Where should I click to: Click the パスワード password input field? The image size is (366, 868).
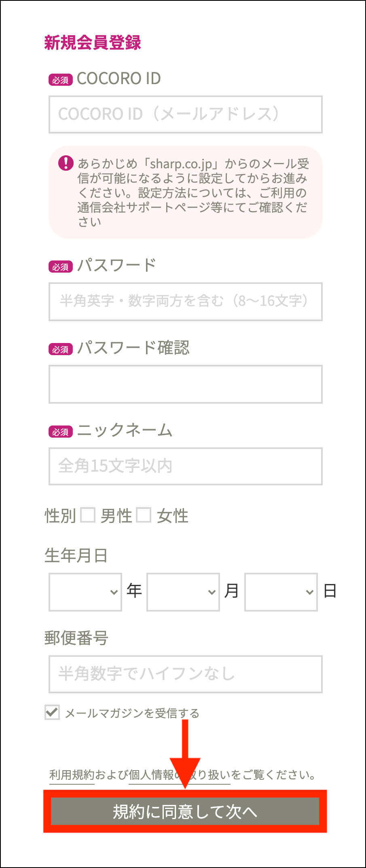(185, 302)
